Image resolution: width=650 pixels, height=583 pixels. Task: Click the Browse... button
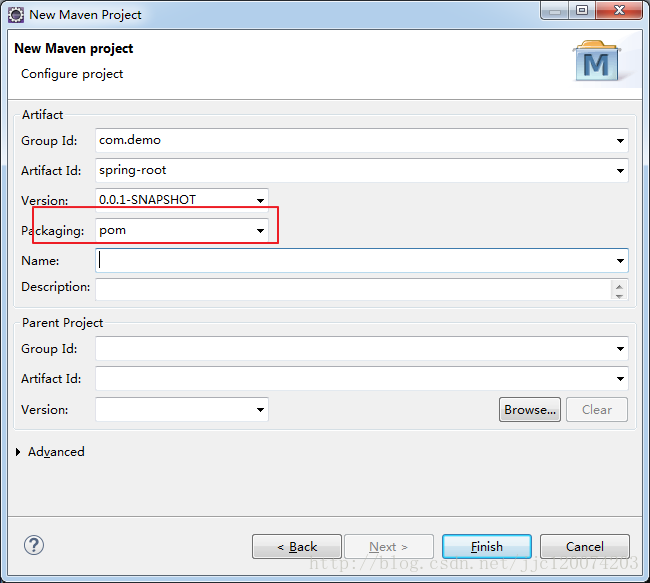[530, 410]
